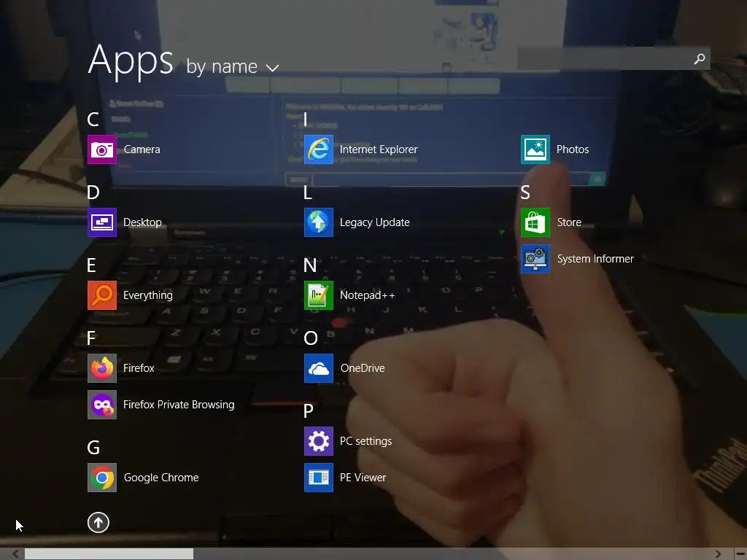
Task: Open the 'by name' sort dropdown
Action: click(x=233, y=66)
